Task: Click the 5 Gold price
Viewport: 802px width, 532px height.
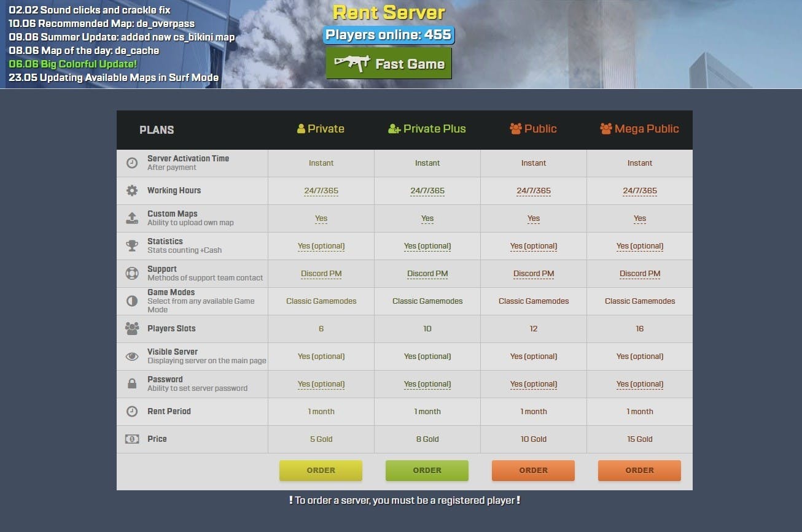Action: pyautogui.click(x=321, y=439)
